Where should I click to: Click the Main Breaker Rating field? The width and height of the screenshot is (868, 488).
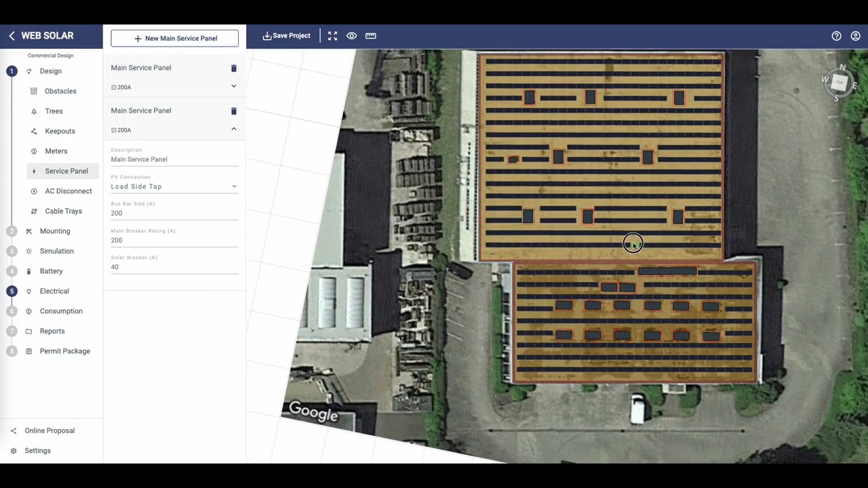coord(174,240)
